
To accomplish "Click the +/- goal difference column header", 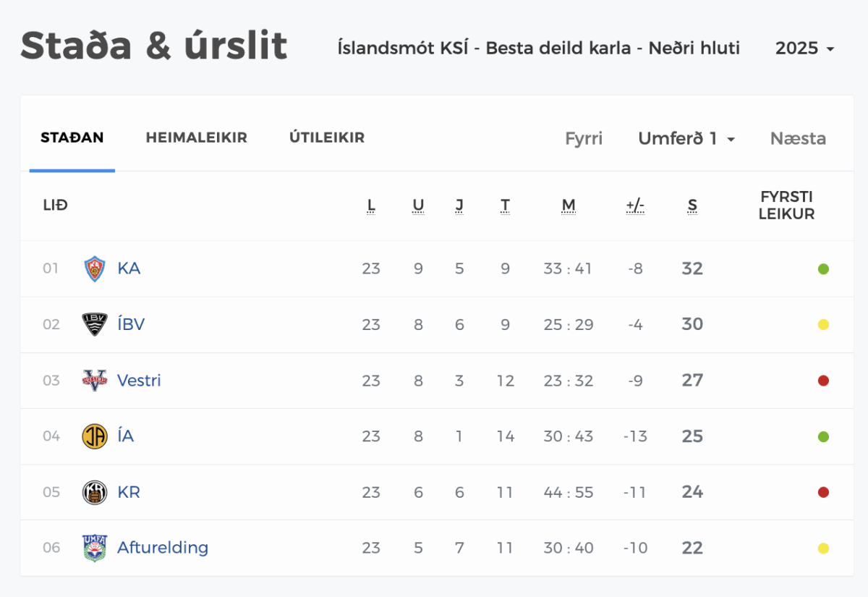I will [635, 206].
